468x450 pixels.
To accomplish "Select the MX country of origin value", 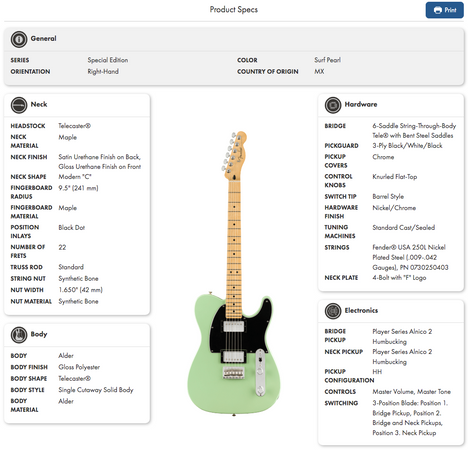I will [319, 71].
